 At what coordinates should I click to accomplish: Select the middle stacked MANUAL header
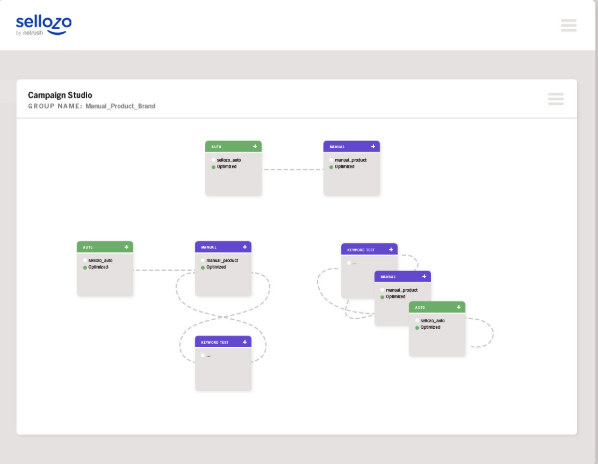pyautogui.click(x=403, y=276)
